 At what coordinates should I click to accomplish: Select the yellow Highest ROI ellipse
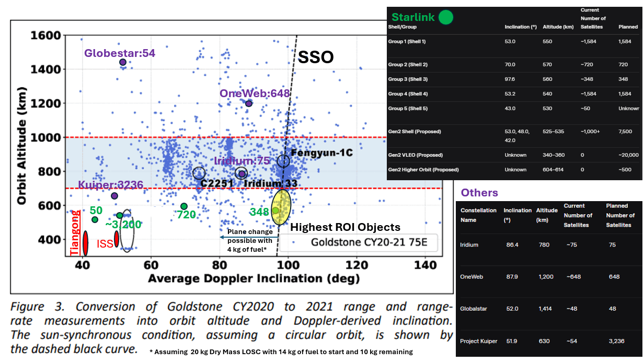click(282, 207)
